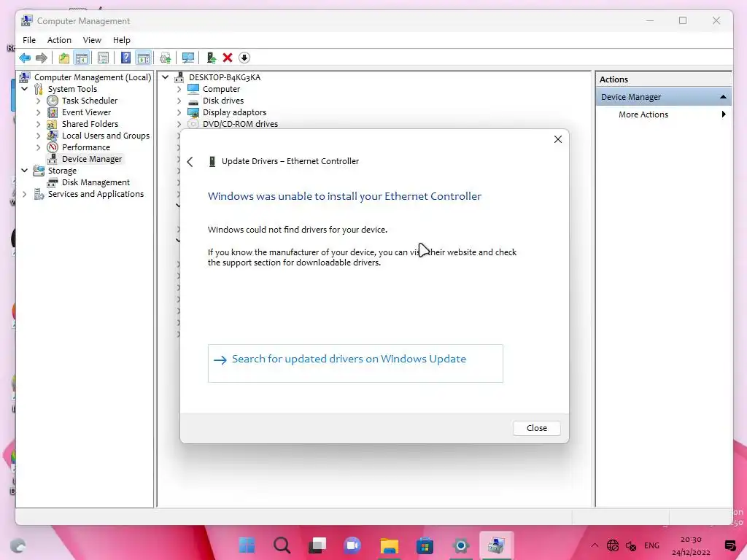747x560 pixels.
Task: Click the Back arrow in the toolbar
Action: pos(25,58)
